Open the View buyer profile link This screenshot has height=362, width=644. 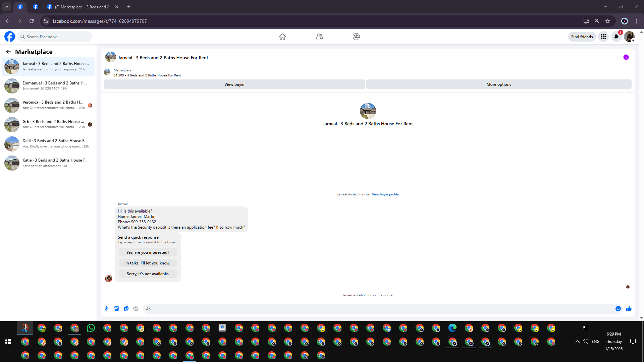[x=385, y=194]
